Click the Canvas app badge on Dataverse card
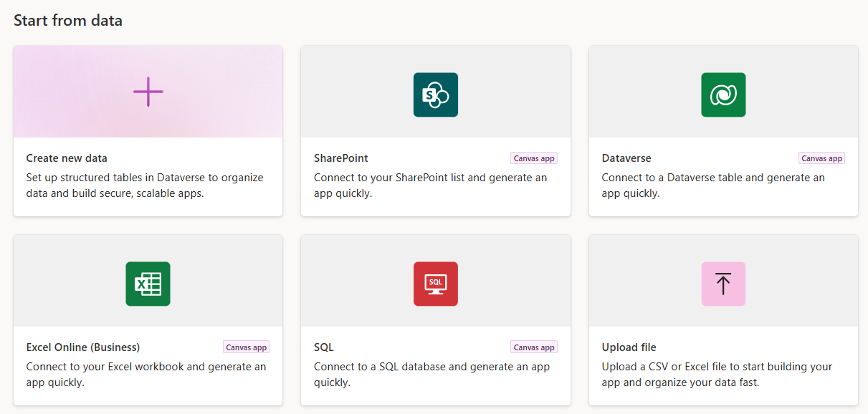 (821, 158)
